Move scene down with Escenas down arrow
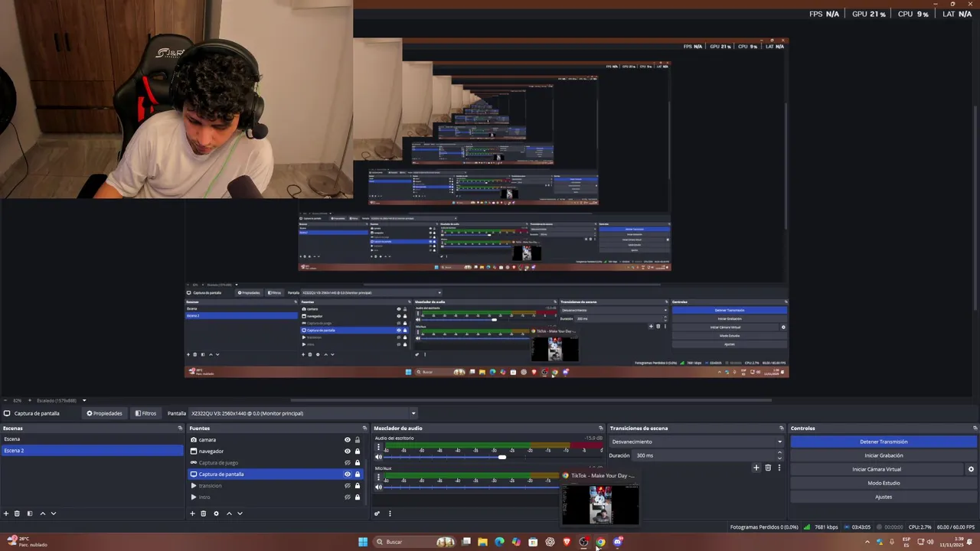This screenshot has height=551, width=980. [x=54, y=514]
